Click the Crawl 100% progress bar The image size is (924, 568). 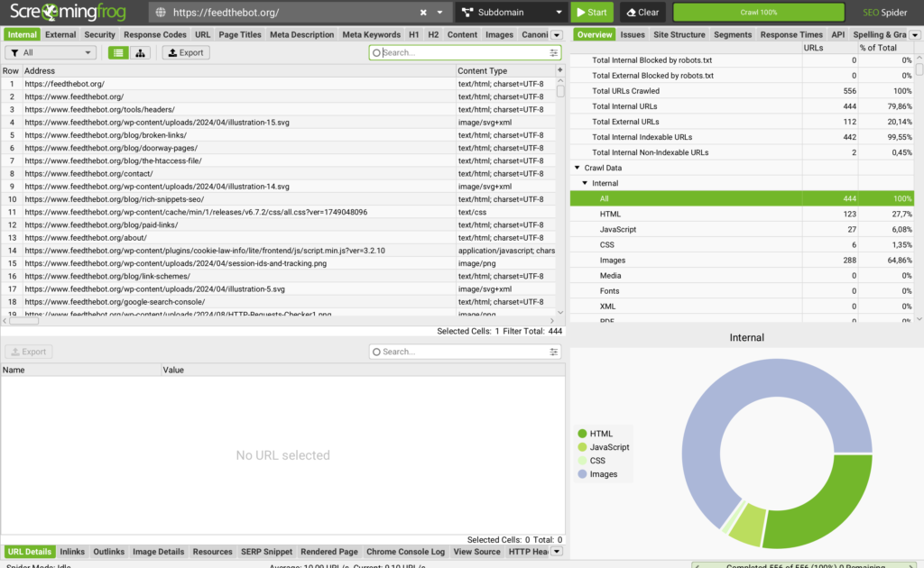(758, 13)
